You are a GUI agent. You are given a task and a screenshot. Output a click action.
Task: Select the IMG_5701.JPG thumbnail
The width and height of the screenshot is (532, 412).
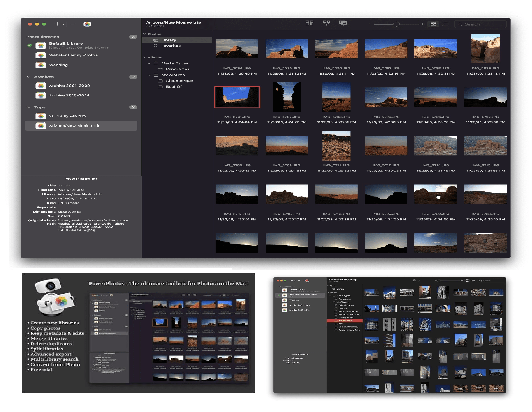[x=237, y=97]
